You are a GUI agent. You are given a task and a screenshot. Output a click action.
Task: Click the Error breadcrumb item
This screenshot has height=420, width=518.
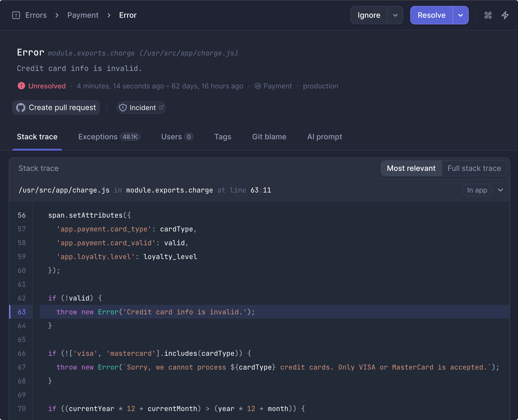pos(128,15)
